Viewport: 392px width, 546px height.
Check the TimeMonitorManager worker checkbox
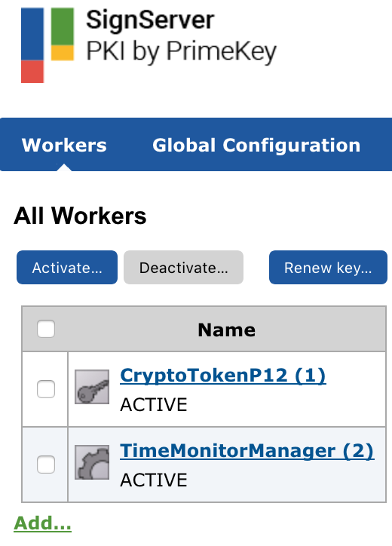pos(46,465)
